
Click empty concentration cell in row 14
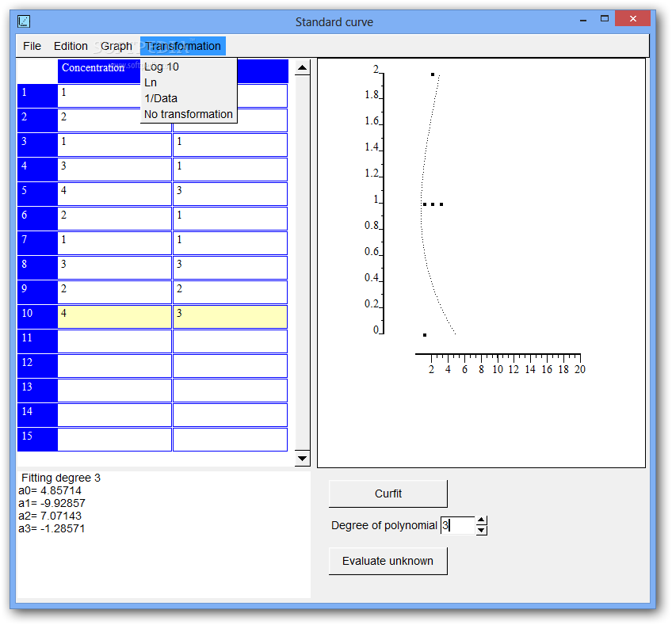(114, 415)
